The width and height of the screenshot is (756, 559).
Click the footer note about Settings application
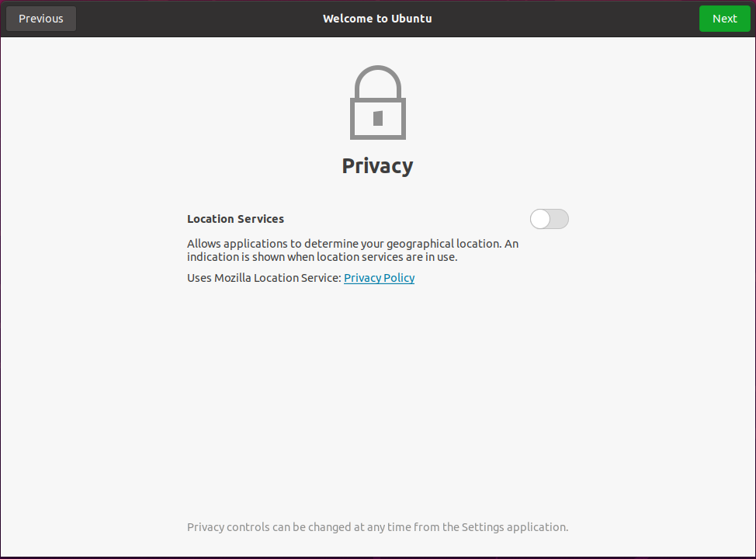point(377,527)
